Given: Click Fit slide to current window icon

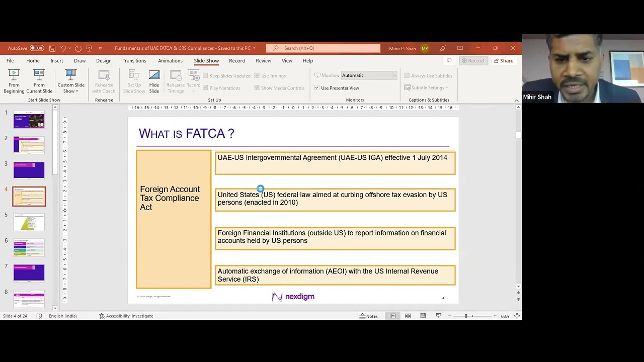Looking at the screenshot, I should pos(517,316).
